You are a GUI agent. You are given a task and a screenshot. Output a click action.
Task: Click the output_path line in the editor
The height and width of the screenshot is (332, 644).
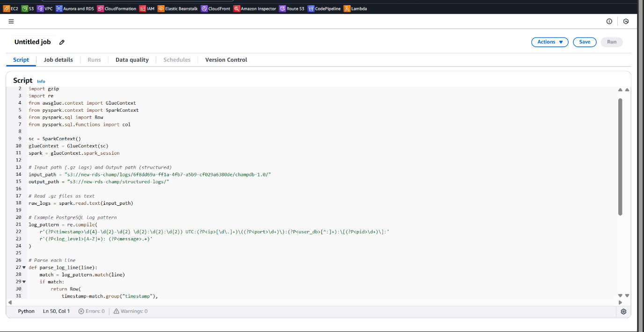99,181
